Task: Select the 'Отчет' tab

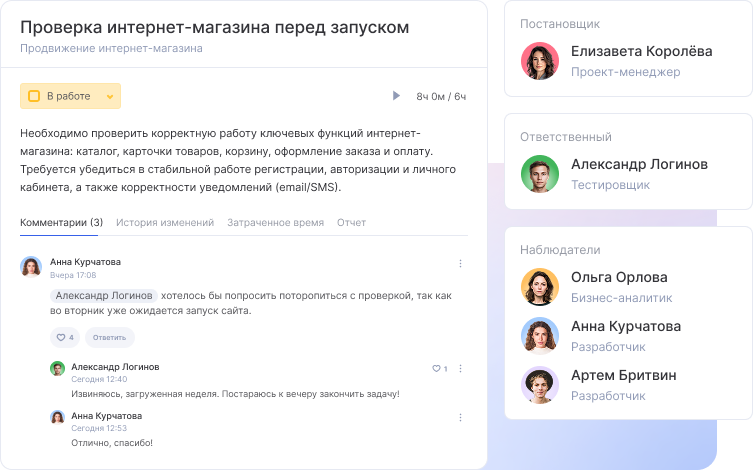Action: coord(351,223)
